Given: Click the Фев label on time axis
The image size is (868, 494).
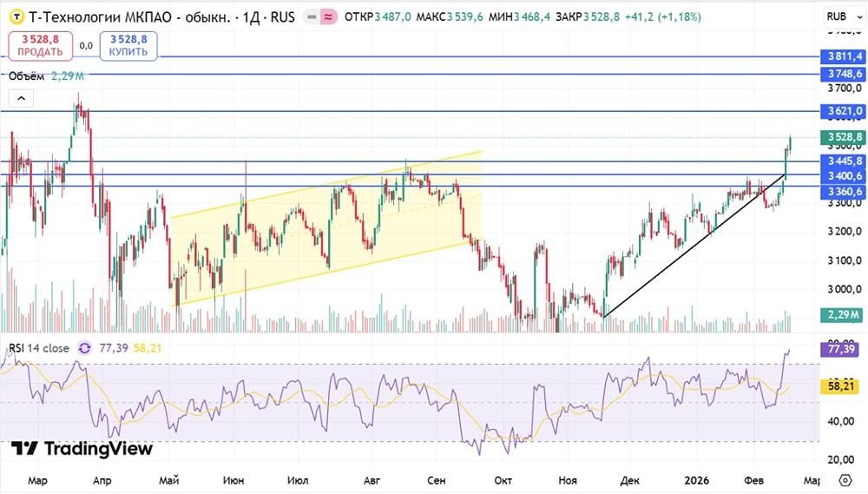Looking at the screenshot, I should 754,480.
